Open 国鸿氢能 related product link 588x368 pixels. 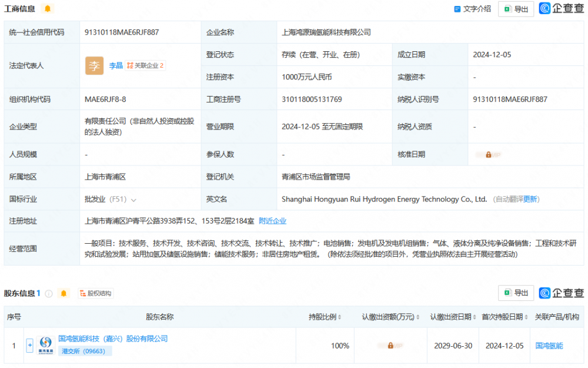(549, 346)
